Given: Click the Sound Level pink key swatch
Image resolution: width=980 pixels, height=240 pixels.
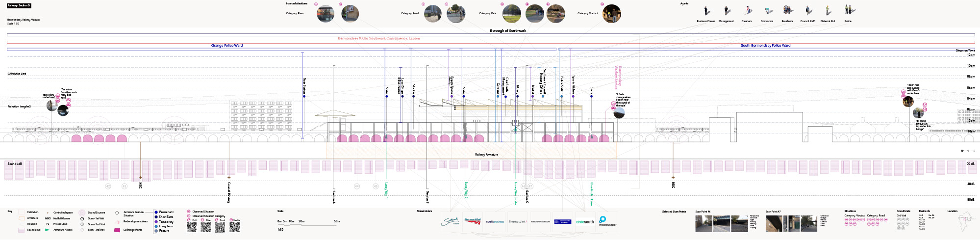Looking at the screenshot, I should [21, 230].
